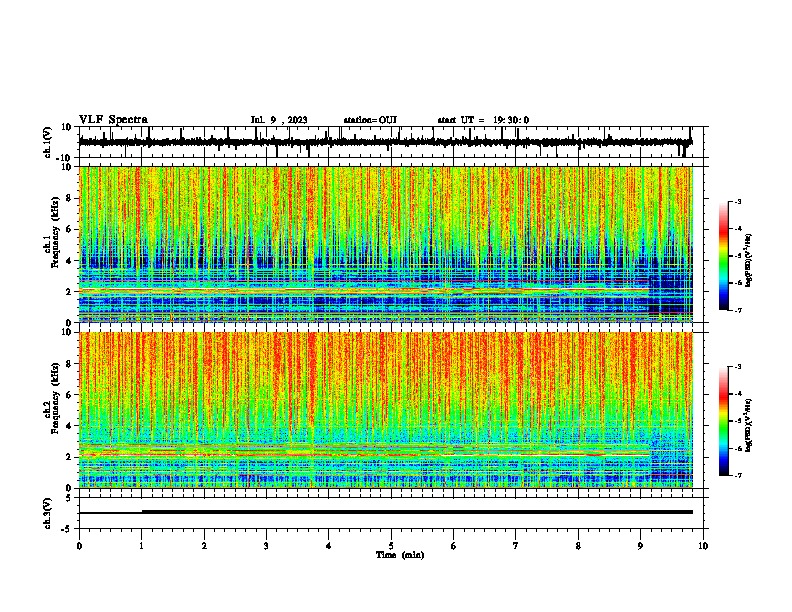Click the '8' kHz tick on ch.1 frequency axis
This screenshot has width=792, height=612.
click(x=69, y=198)
